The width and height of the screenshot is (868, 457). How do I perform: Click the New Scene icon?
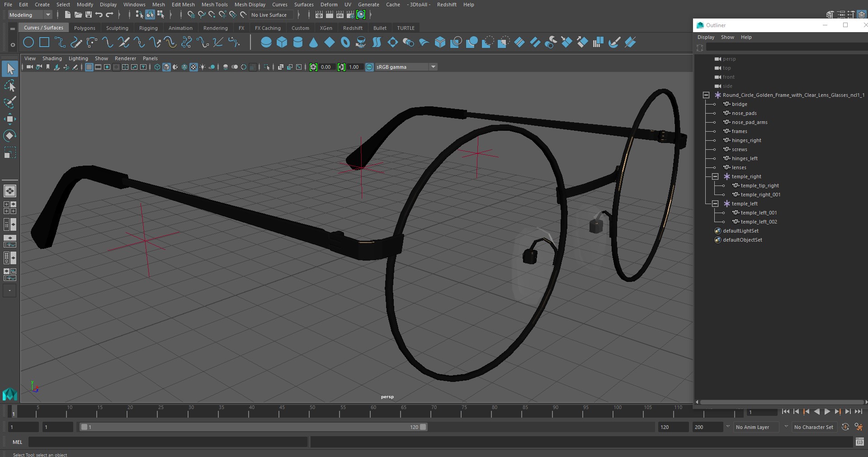tap(67, 15)
